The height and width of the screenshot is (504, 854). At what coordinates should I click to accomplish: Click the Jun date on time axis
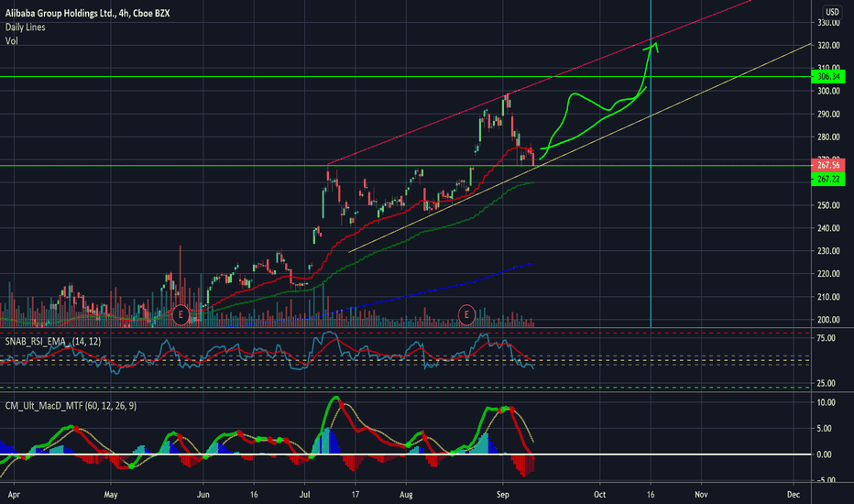203,495
